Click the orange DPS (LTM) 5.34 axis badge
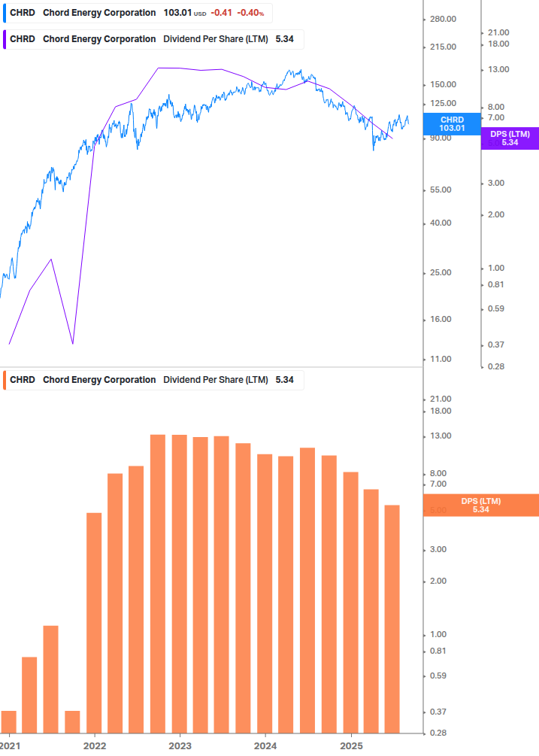 coord(480,506)
